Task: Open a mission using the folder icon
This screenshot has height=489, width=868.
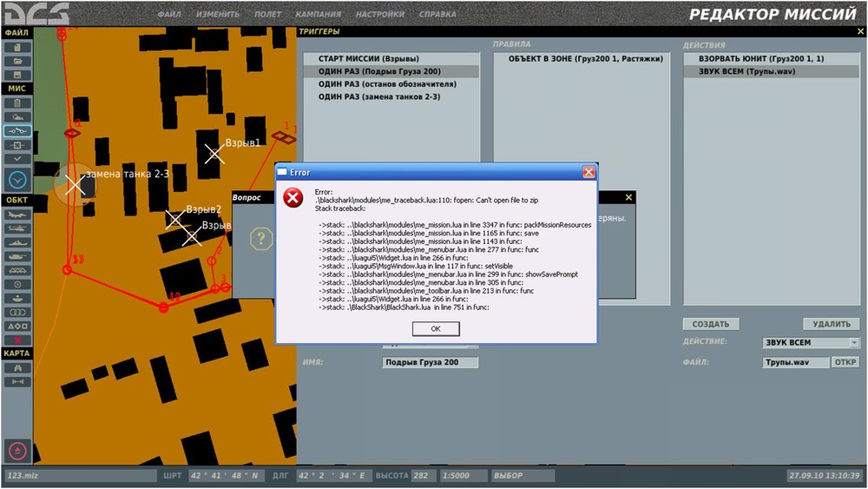Action: (17, 62)
